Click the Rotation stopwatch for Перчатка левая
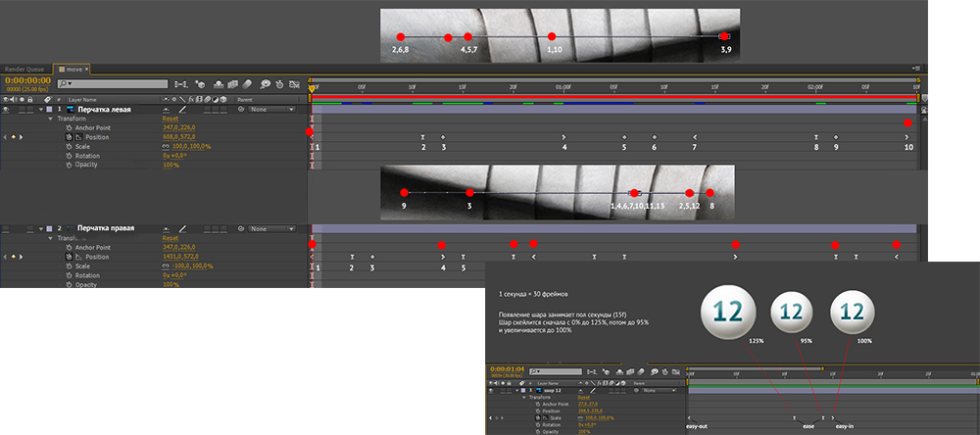 point(69,155)
